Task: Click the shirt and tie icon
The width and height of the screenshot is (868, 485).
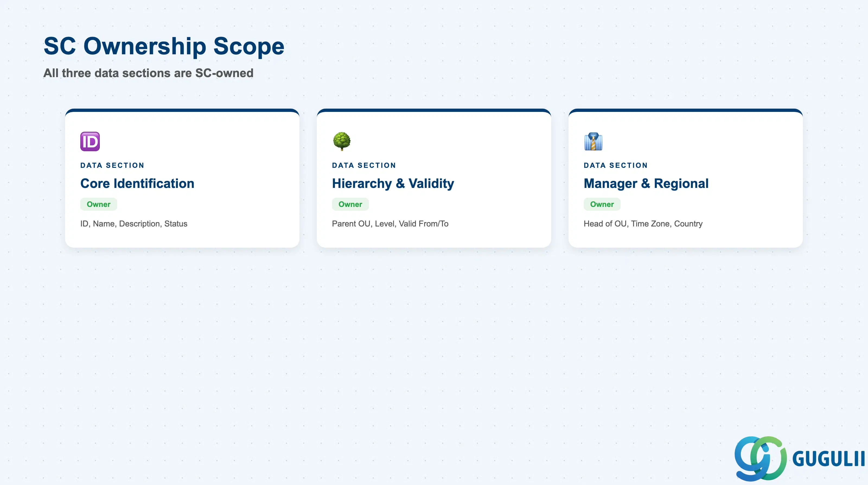Action: tap(593, 142)
